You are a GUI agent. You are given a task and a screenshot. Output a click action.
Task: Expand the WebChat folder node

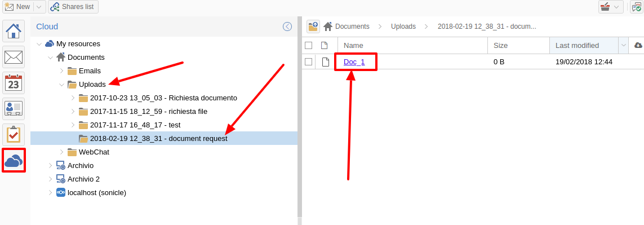61,152
